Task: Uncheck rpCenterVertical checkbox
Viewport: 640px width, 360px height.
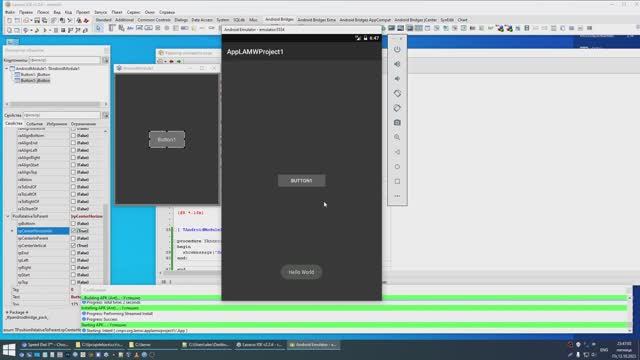Action: pos(73,246)
